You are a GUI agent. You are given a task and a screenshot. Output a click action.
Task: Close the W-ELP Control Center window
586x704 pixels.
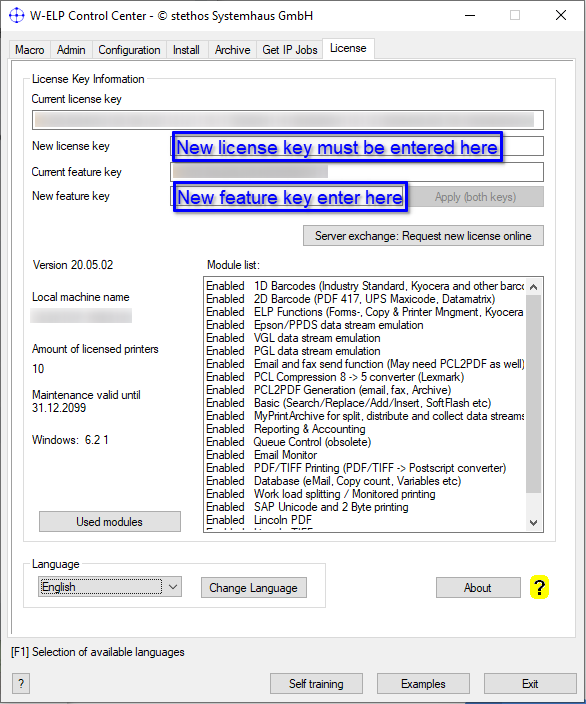(561, 15)
